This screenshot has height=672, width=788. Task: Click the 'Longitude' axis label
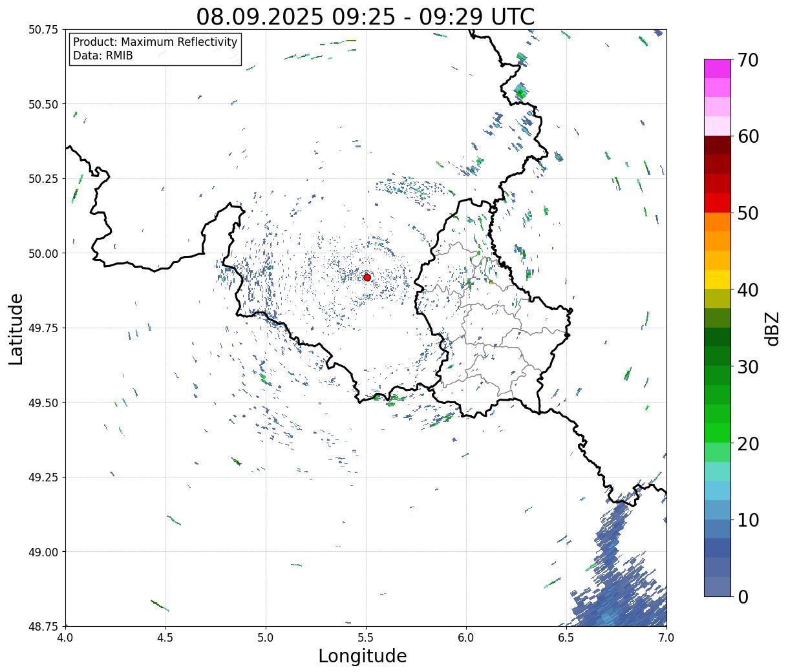point(363,656)
